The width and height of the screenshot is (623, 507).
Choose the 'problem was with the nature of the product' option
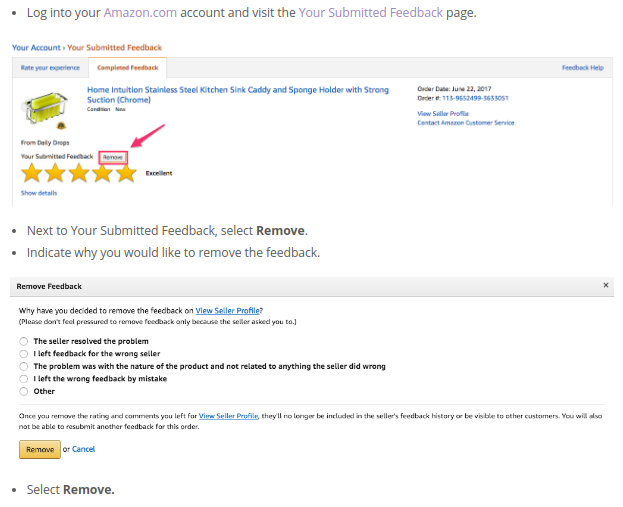tap(24, 366)
